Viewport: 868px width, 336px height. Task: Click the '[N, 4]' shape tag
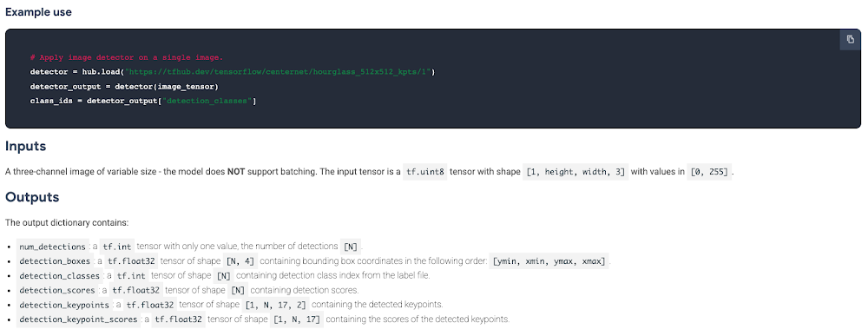[x=240, y=260]
